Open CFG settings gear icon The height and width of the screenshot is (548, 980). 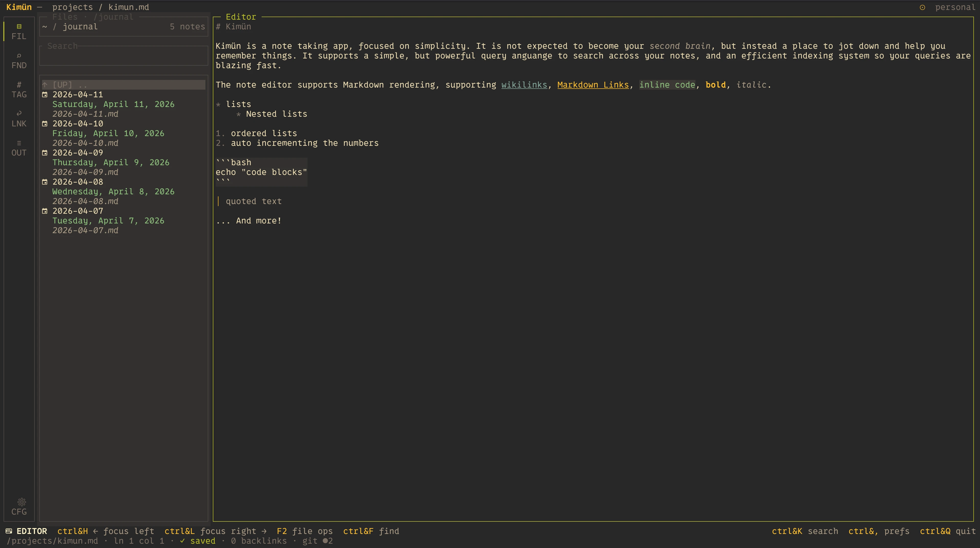(22, 502)
